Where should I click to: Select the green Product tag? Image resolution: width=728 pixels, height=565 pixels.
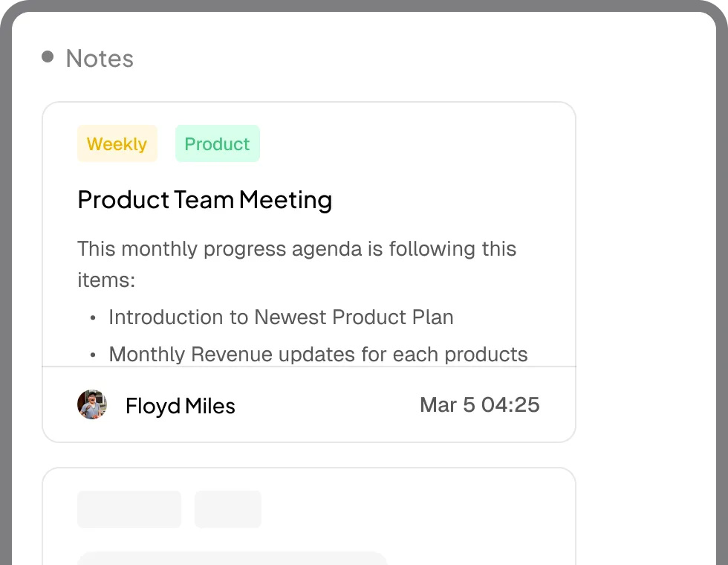click(217, 143)
